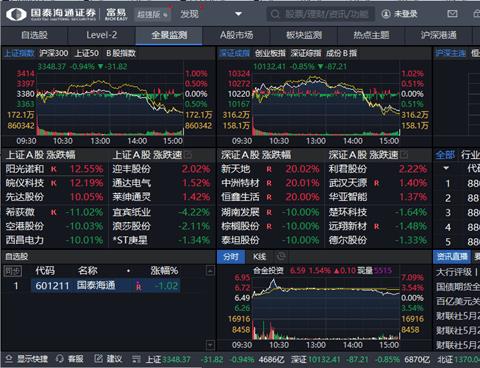
Task: Click the popout icon beside 上证A股 涨跌速
Action: 188,155
